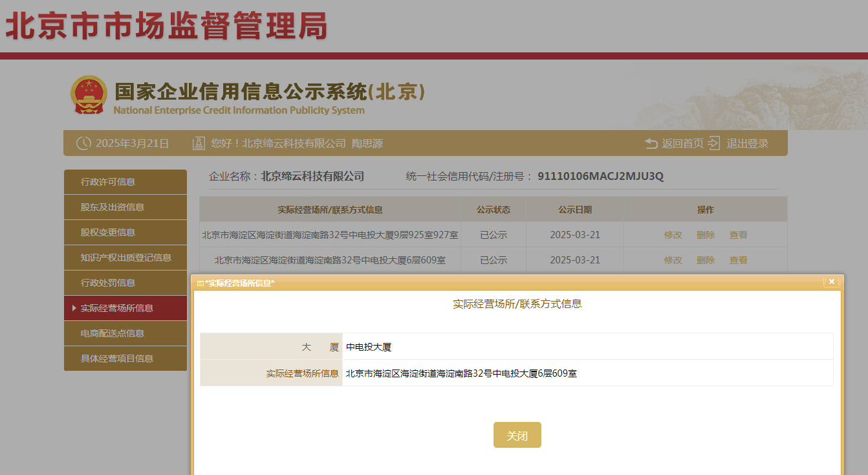Click the 6层609室 address cell in table
Viewport: 868px width, 475px height.
click(x=330, y=260)
